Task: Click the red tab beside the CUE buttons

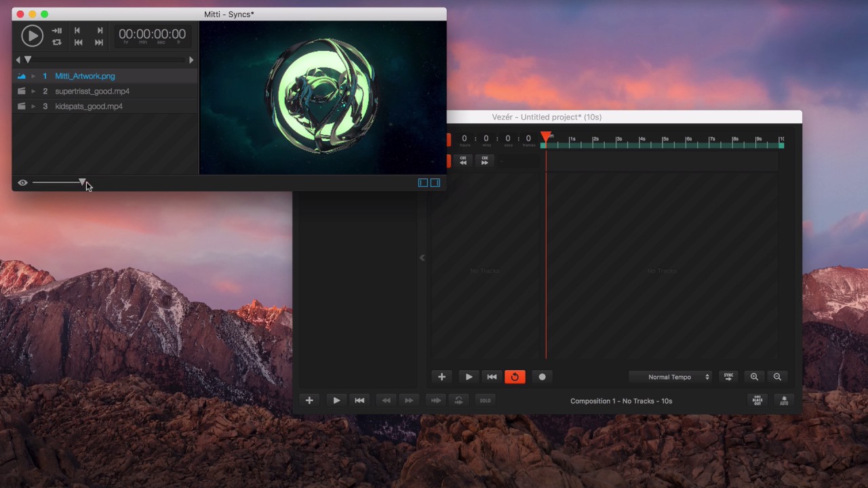Action: [x=448, y=161]
